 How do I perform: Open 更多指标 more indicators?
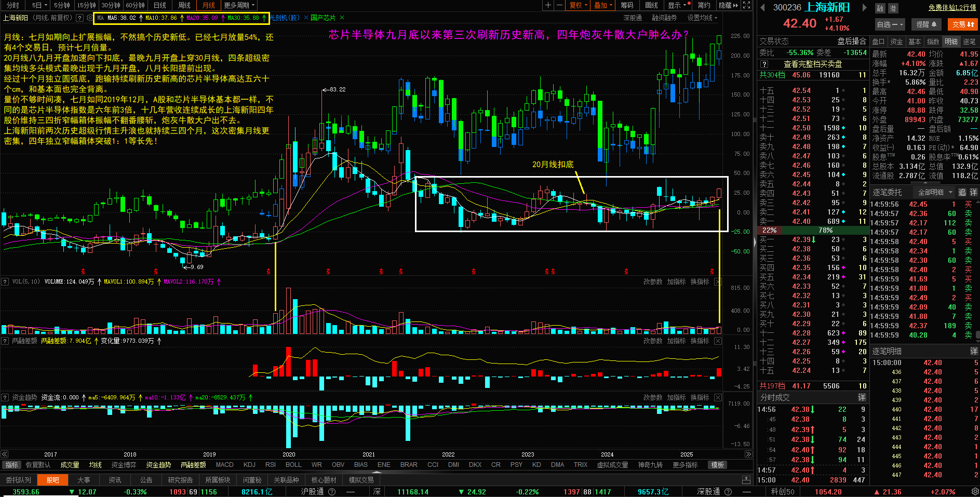point(685,465)
